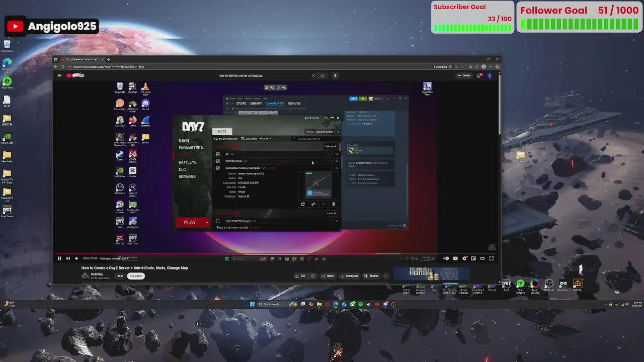Viewport: 644px width, 362px height.
Task: Click the Share button below video
Action: click(x=329, y=276)
